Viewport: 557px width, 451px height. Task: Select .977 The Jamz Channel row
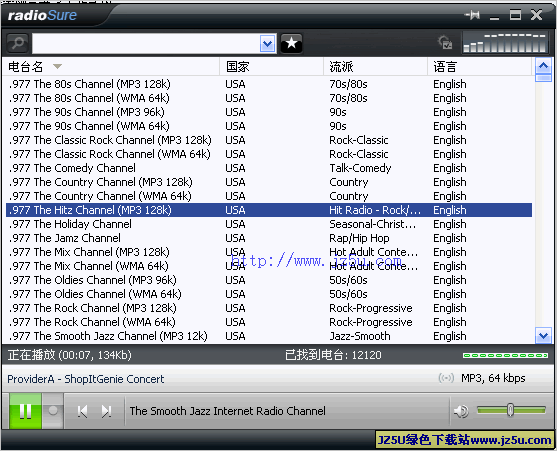[269, 238]
